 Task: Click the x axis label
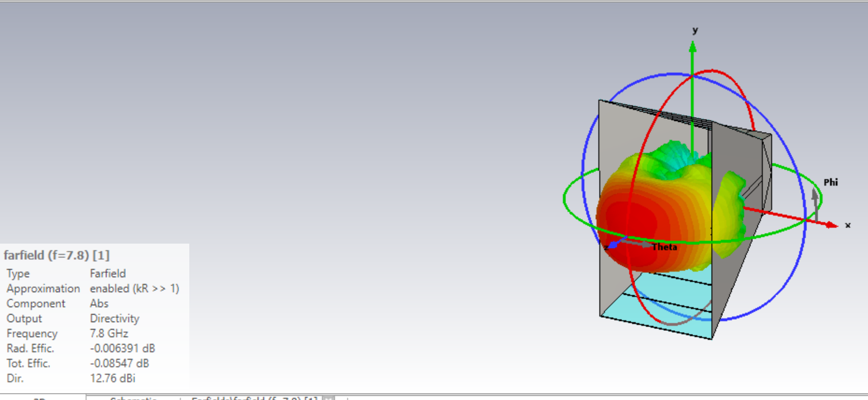[847, 225]
